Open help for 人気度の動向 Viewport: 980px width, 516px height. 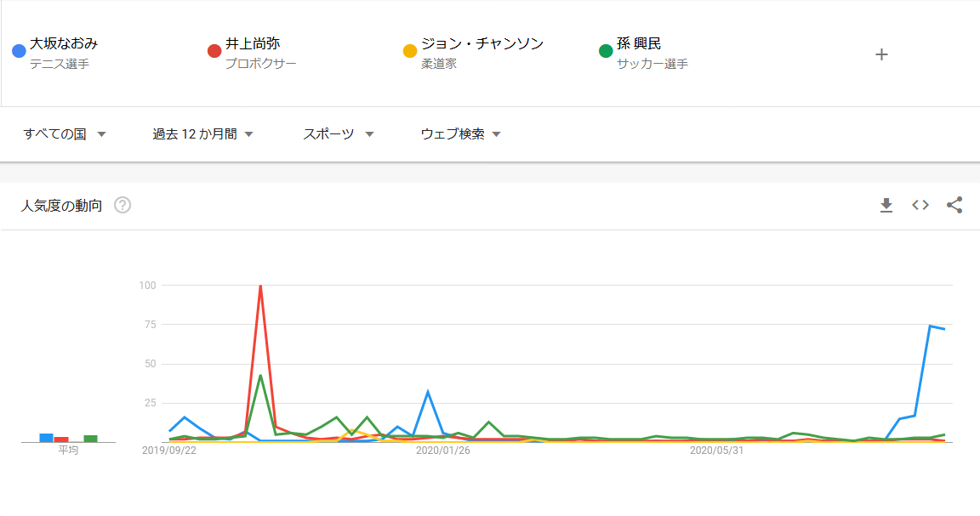122,205
